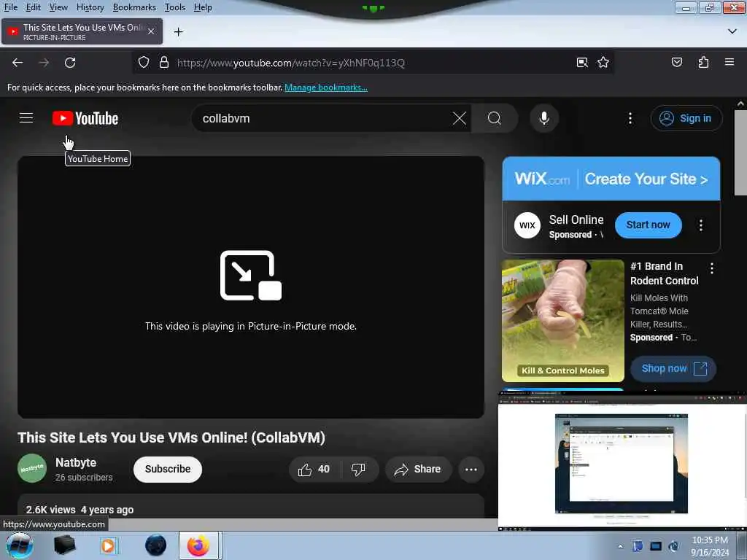Run search with magnifier button
The image size is (747, 560).
click(x=495, y=118)
